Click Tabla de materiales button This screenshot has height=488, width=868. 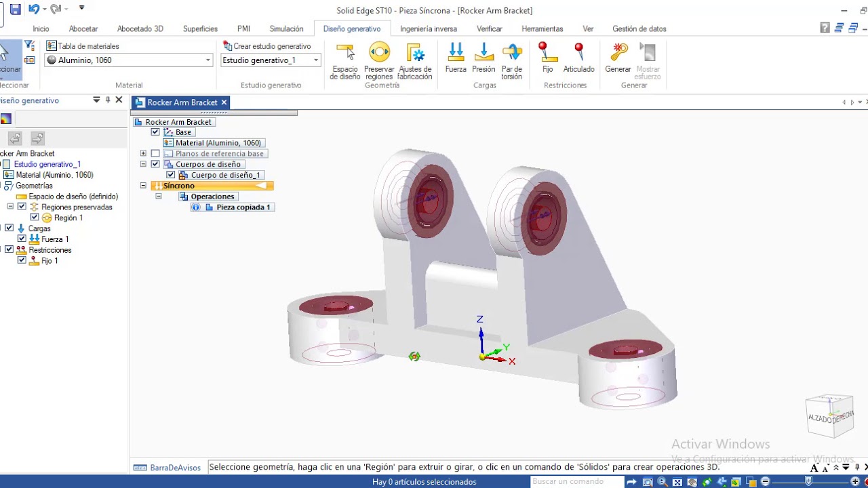tap(83, 46)
